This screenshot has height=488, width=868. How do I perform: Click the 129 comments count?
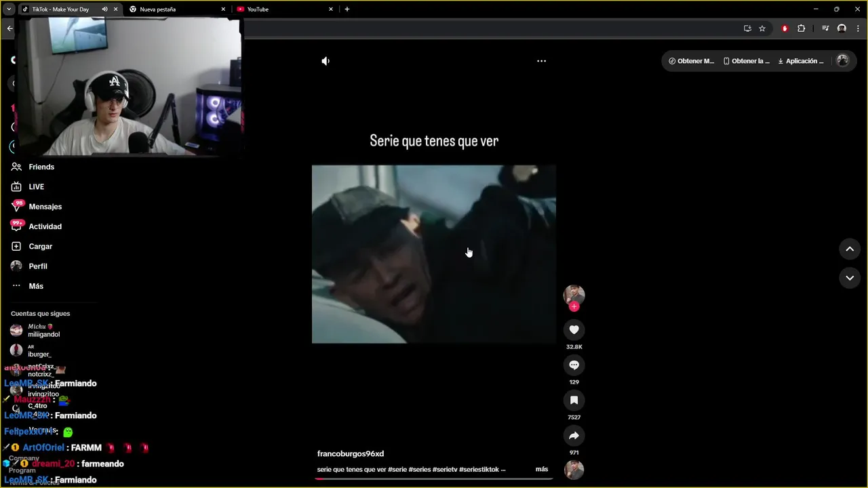tap(574, 382)
